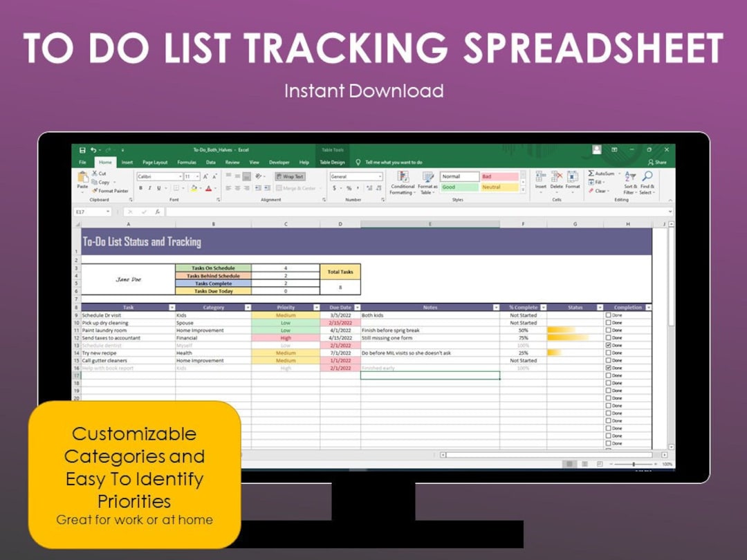The image size is (747, 560).
Task: Select the Format Painter icon
Action: coord(94,191)
